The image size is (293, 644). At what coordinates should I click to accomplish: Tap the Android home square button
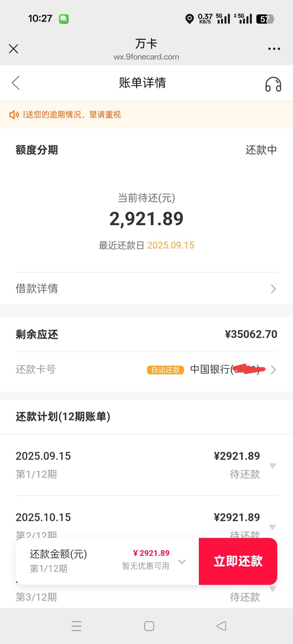click(149, 626)
